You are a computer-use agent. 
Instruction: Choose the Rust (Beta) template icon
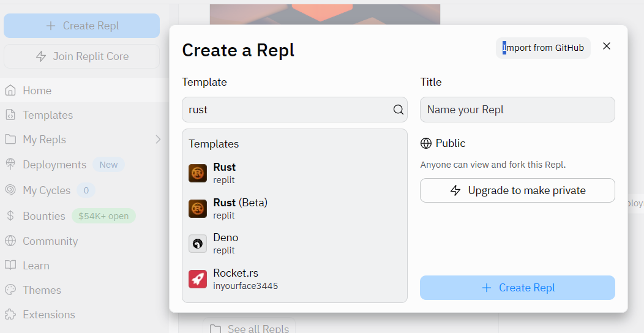pos(198,209)
